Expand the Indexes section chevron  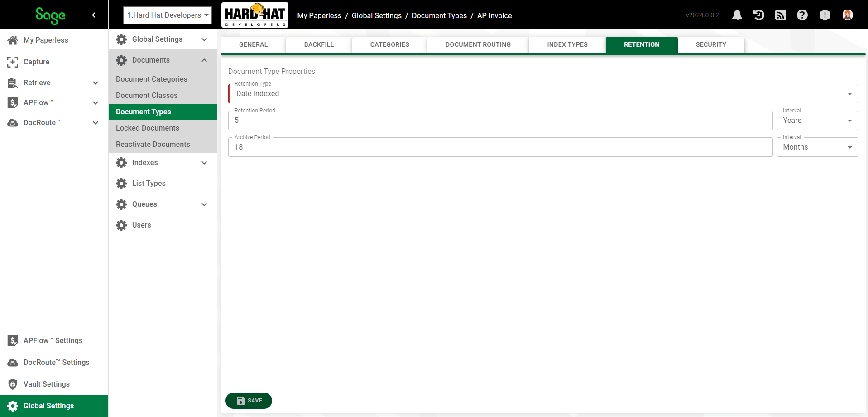(x=204, y=163)
